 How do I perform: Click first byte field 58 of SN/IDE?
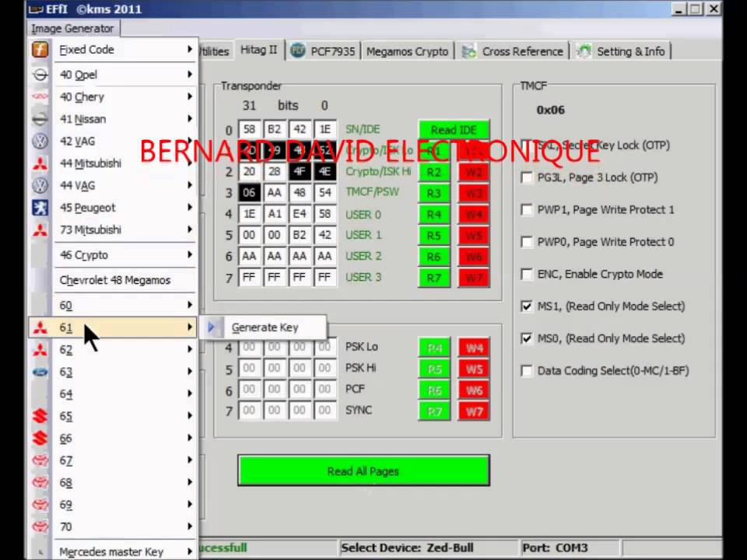pos(250,130)
